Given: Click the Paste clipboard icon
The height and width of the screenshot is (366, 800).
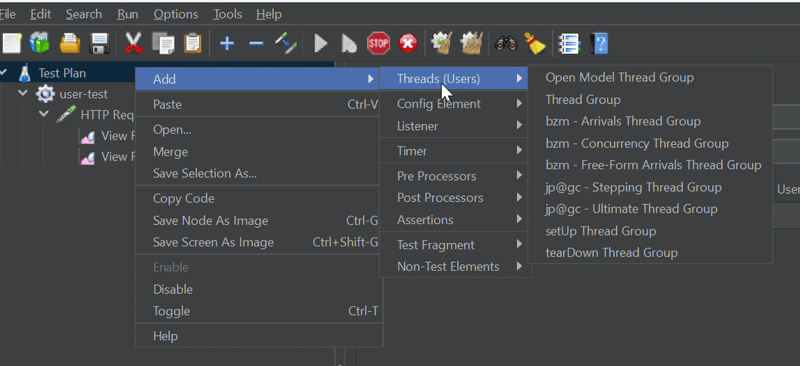Looking at the screenshot, I should point(192,43).
